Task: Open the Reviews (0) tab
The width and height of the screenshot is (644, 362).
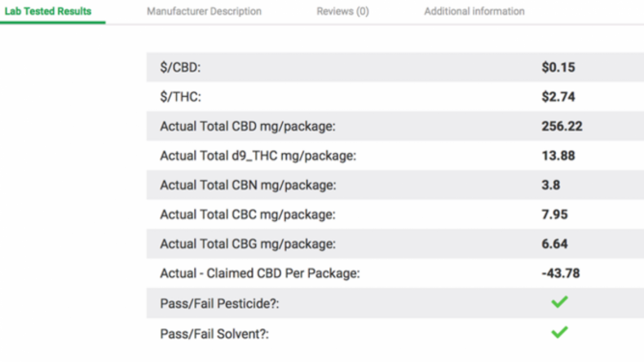Action: [x=342, y=11]
